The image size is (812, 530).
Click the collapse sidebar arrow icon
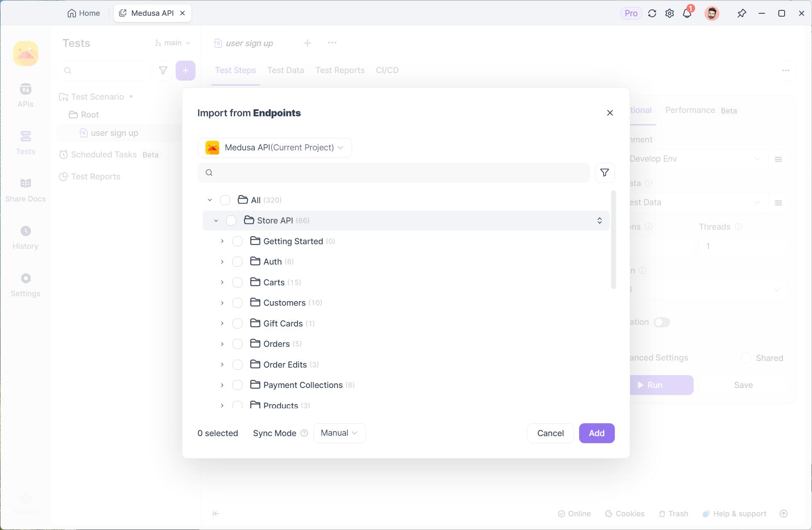pyautogui.click(x=216, y=514)
